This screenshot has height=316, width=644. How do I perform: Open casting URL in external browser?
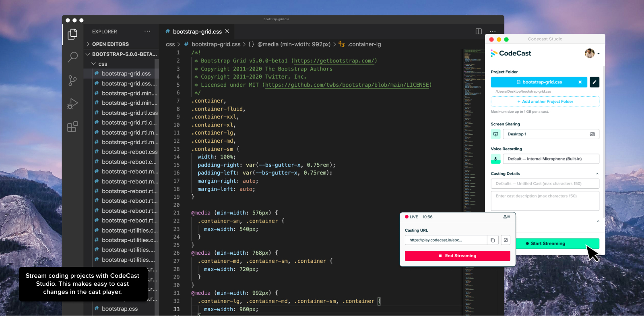pyautogui.click(x=506, y=240)
